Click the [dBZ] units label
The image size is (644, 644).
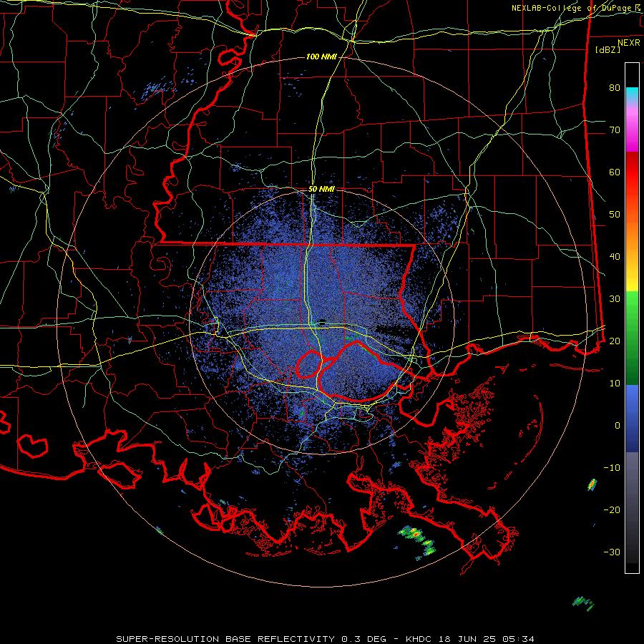[x=608, y=49]
